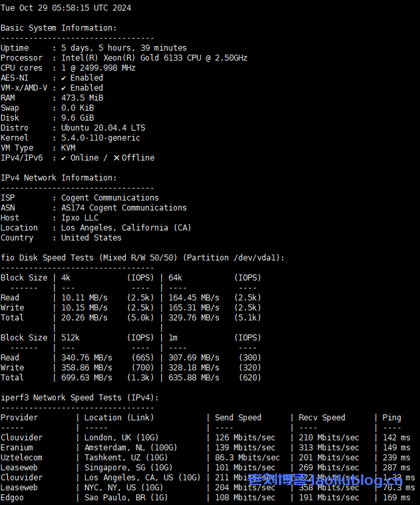Click the timestamp line at the top
The height and width of the screenshot is (505, 420).
tap(66, 8)
